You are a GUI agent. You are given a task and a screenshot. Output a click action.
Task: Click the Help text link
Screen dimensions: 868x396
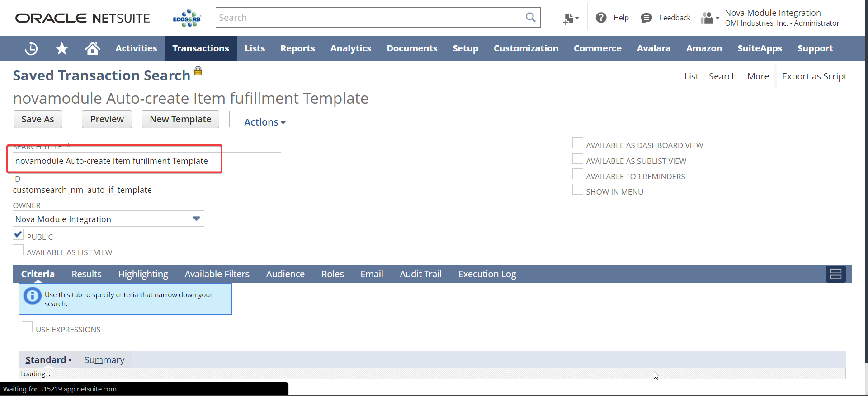[621, 18]
